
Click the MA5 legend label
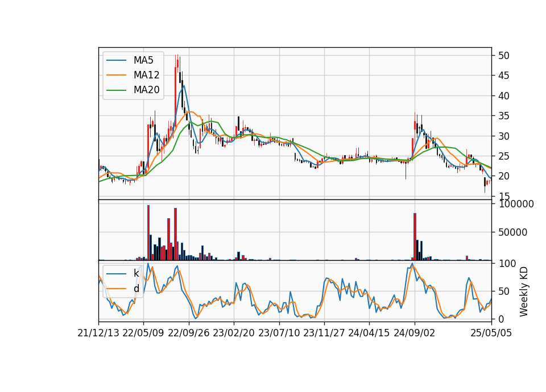143,60
